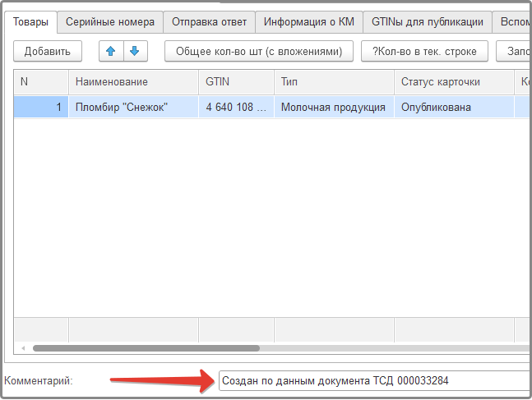The width and height of the screenshot is (532, 400).
Task: Click the Статус карточки column header
Action: 454,82
